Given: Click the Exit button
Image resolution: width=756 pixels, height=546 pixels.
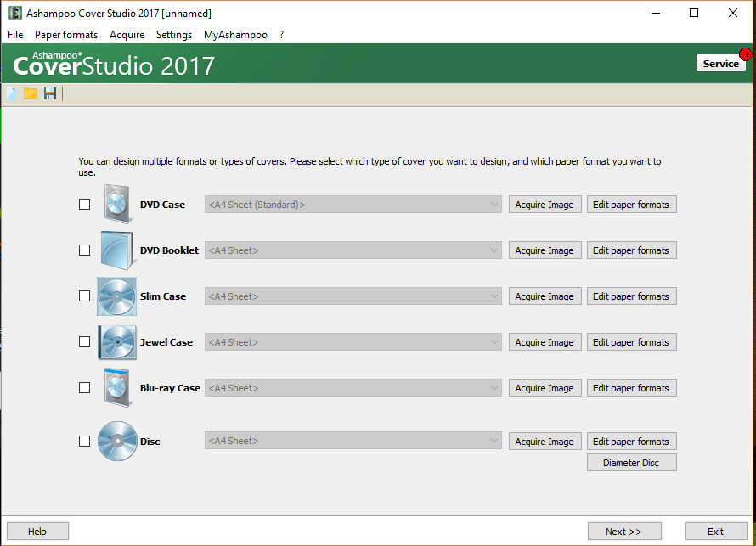Looking at the screenshot, I should (716, 531).
